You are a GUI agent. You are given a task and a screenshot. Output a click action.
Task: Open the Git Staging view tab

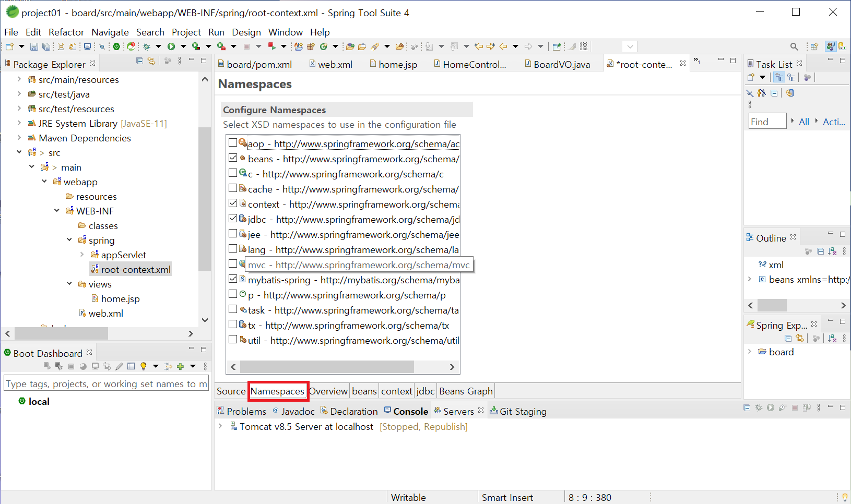pyautogui.click(x=518, y=411)
